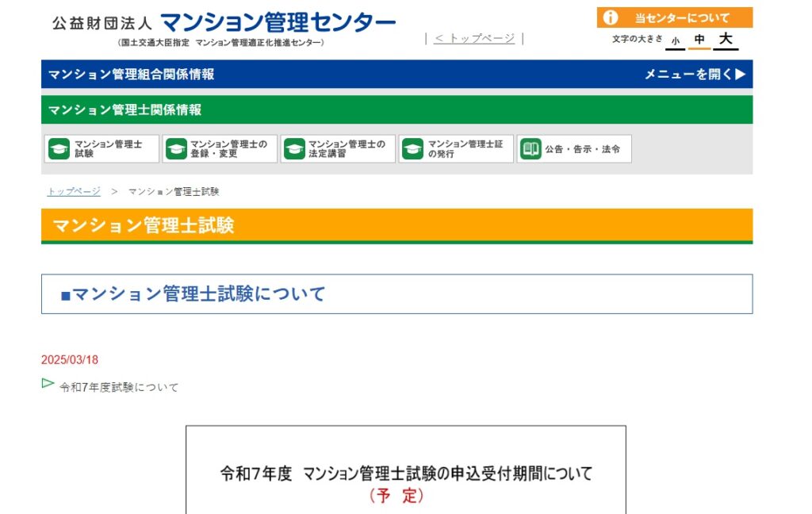The image size is (812, 514).
Task: Open マンション管理士の登録・変更 tab text
Action: pyautogui.click(x=228, y=148)
